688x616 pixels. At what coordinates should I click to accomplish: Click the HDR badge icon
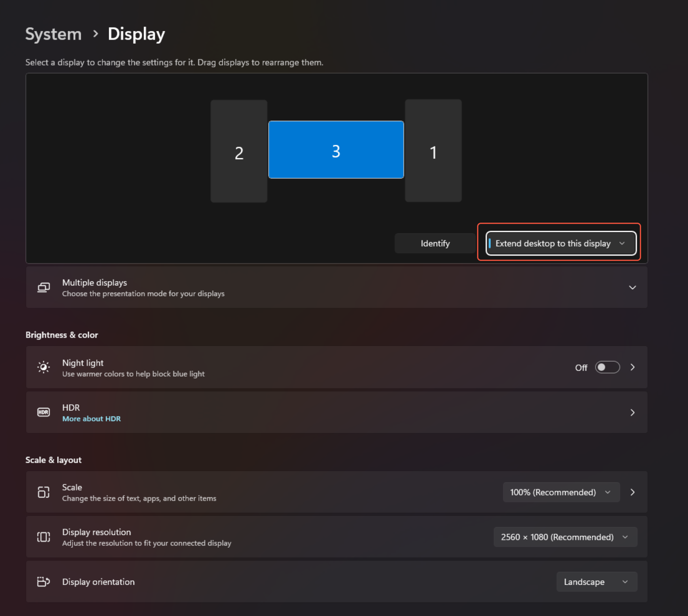(43, 412)
